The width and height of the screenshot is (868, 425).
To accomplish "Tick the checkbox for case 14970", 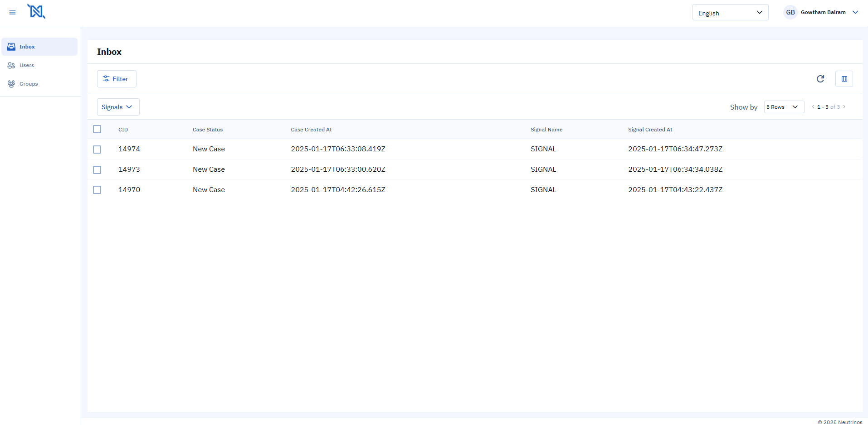I will pyautogui.click(x=97, y=190).
